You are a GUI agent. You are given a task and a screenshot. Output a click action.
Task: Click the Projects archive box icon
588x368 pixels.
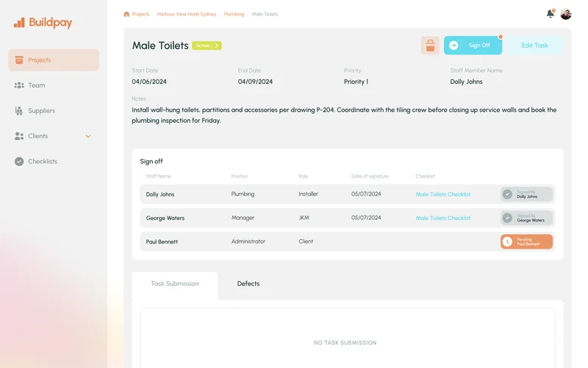pos(19,60)
